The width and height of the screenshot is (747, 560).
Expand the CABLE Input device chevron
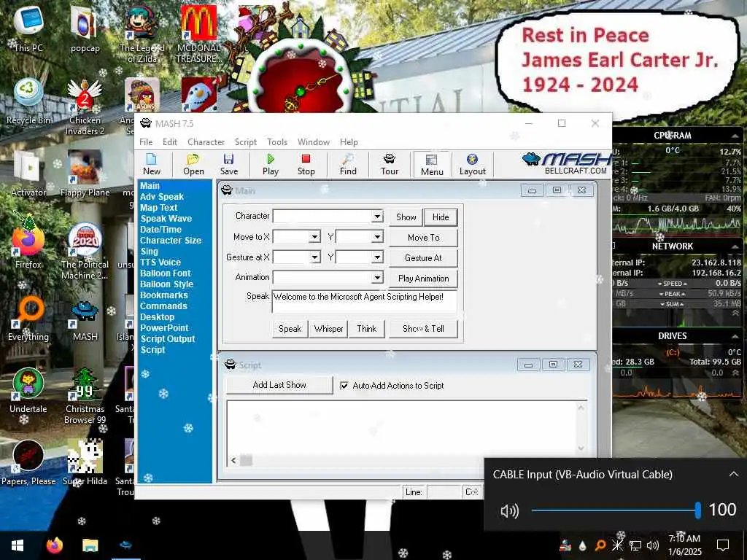pos(733,474)
